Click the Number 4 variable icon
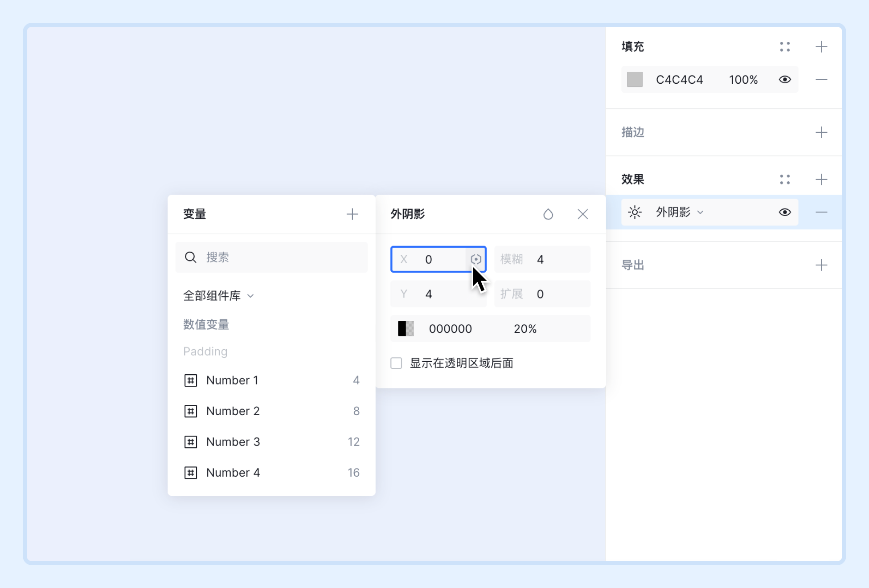The image size is (869, 588). (191, 473)
